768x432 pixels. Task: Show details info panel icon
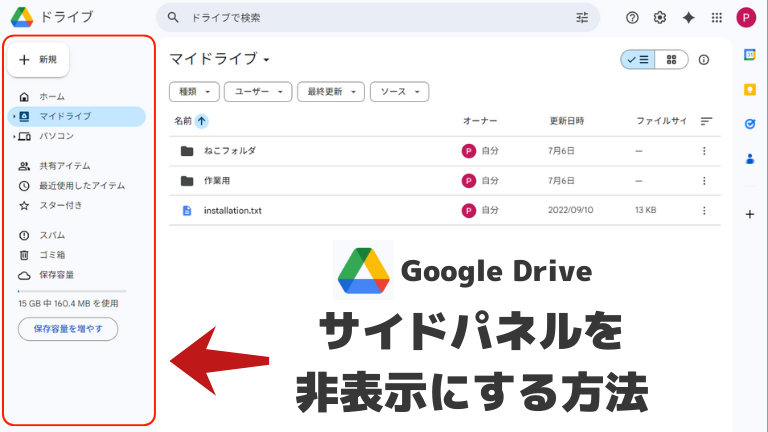704,60
